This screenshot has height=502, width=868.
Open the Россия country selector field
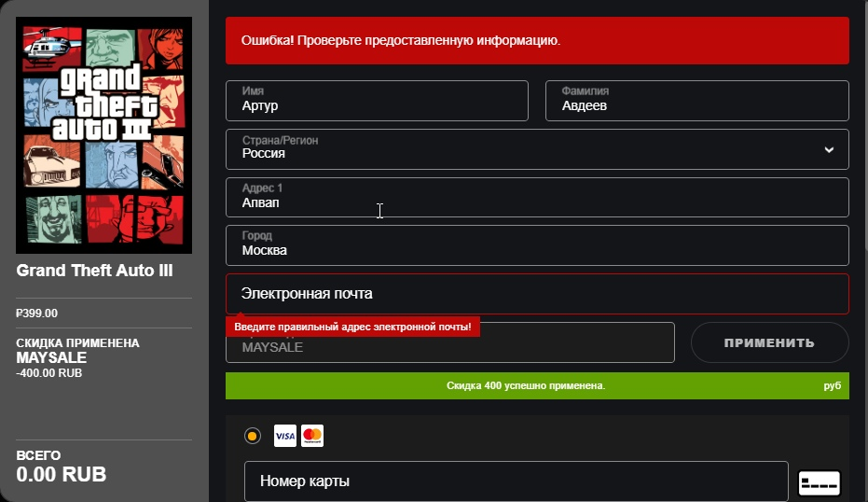click(537, 149)
